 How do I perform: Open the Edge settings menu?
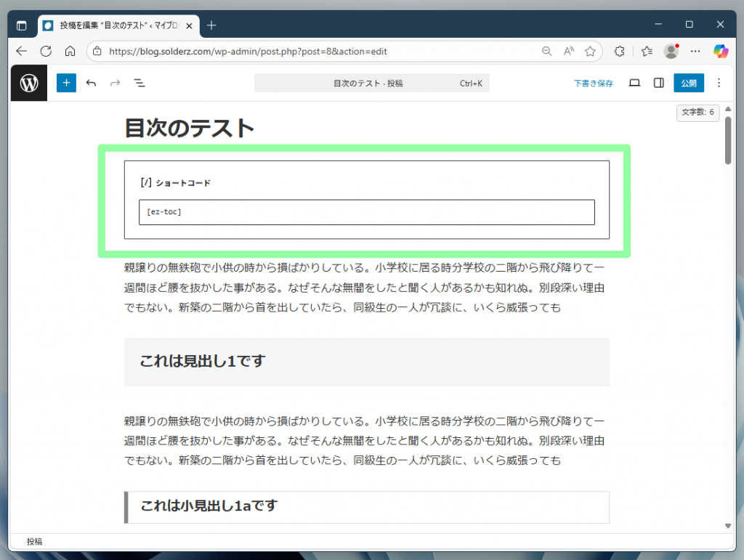pos(695,51)
